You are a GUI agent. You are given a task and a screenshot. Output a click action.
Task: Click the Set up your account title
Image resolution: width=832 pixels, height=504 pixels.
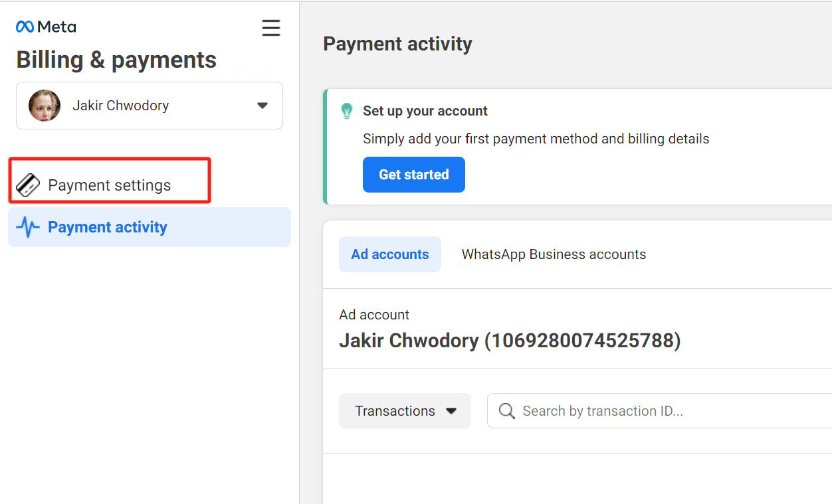pyautogui.click(x=425, y=111)
